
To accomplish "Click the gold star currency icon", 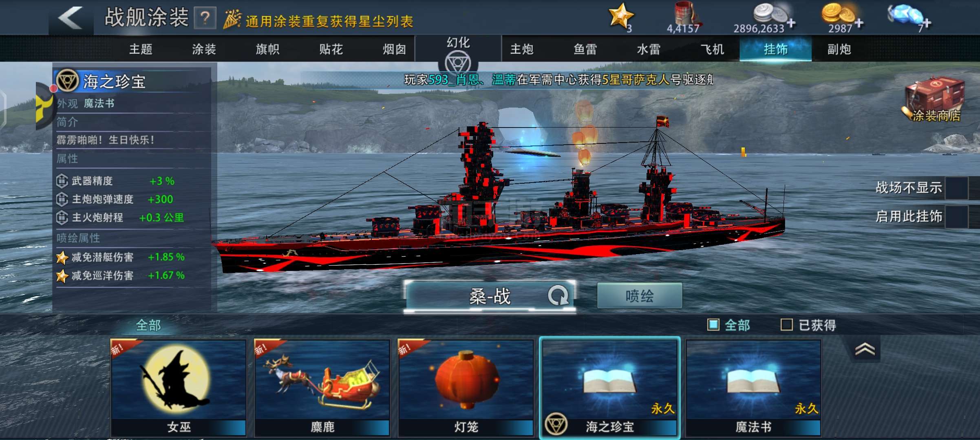I will 620,15.
